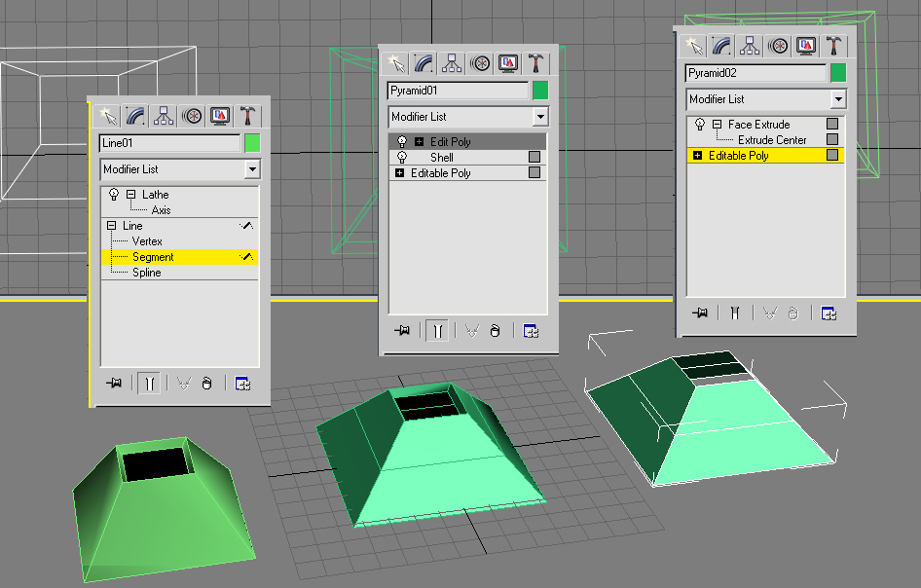Toggle Show End Result in Pyramid01 panel

tap(437, 331)
